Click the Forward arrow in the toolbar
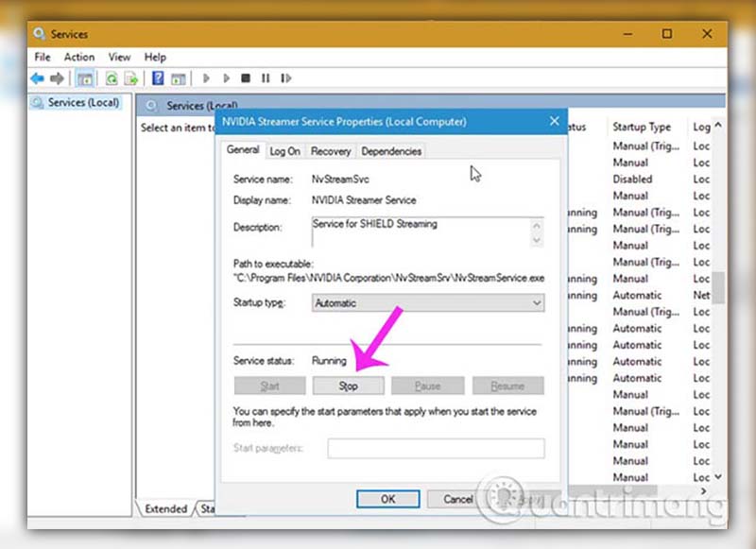The height and width of the screenshot is (549, 756). coord(57,78)
